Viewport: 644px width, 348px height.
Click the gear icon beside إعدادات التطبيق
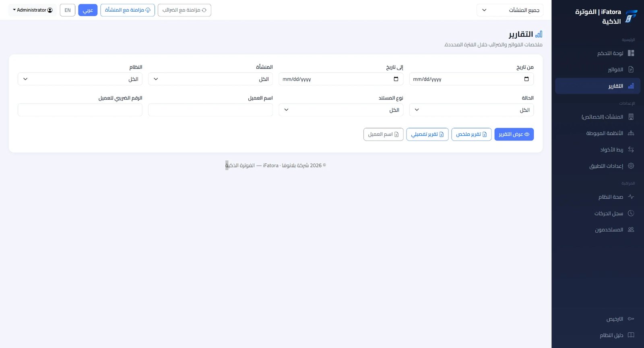point(631,166)
